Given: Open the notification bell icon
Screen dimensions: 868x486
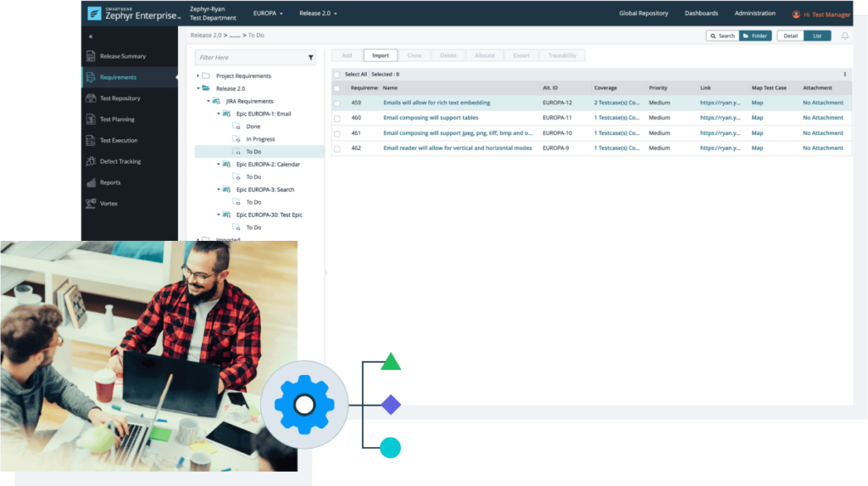Looking at the screenshot, I should [x=845, y=36].
